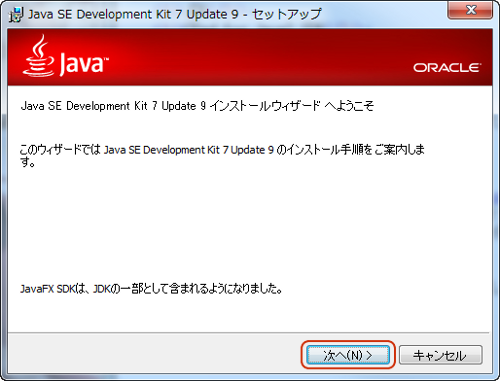The width and height of the screenshot is (500, 381).
Task: Close the setup window with the X button
Action: tap(470, 10)
